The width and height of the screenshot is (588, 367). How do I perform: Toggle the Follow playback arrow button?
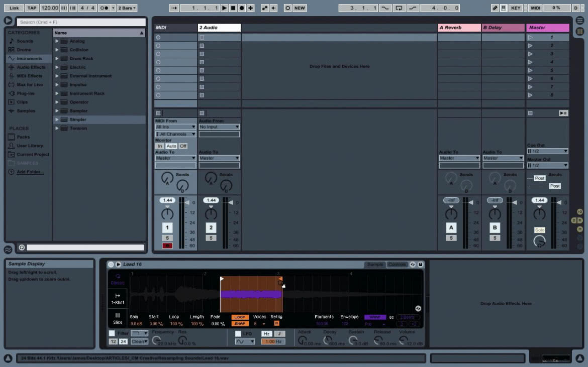pos(174,8)
